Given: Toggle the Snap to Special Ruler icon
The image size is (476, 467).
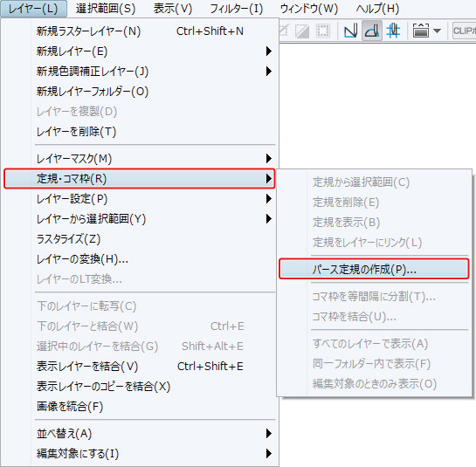Looking at the screenshot, I should (x=372, y=31).
